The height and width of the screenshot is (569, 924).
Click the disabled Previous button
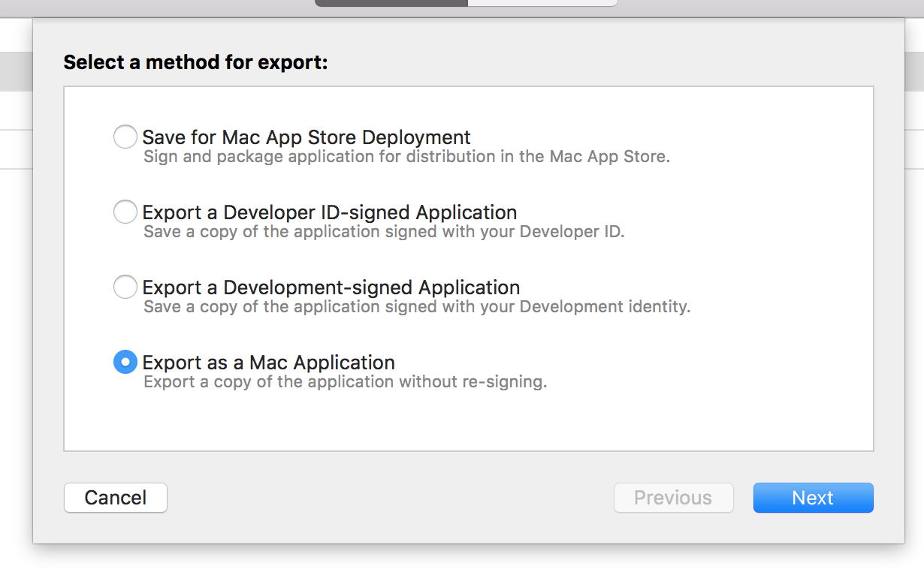673,498
